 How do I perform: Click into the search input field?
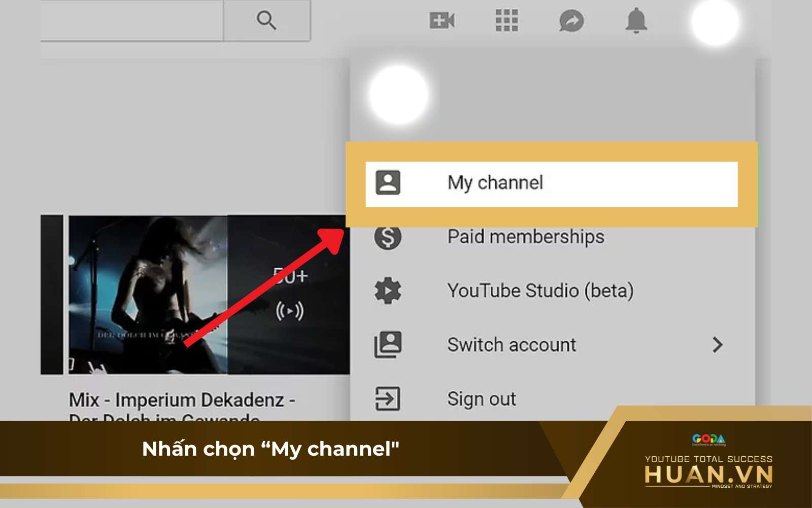[x=132, y=20]
